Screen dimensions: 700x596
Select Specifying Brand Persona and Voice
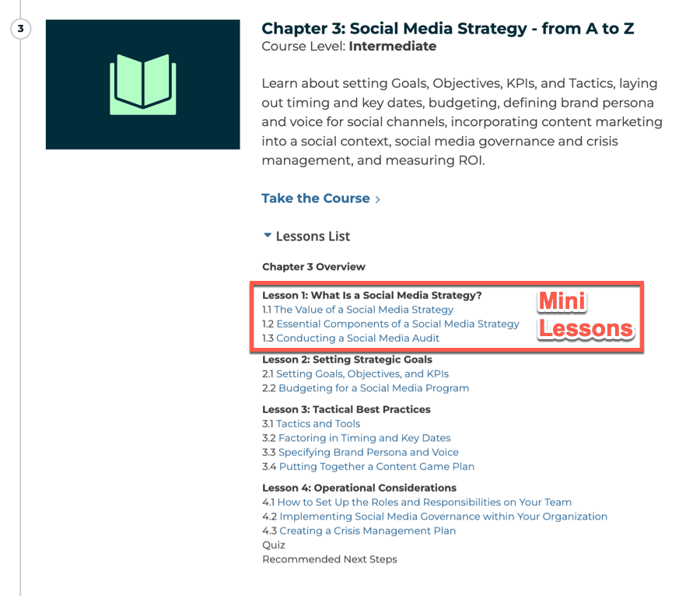click(368, 452)
